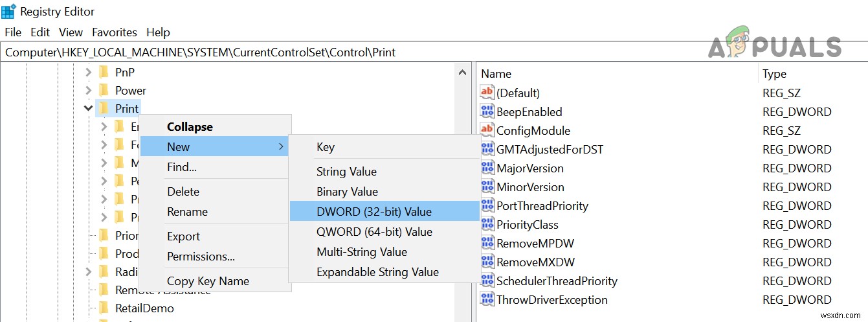Click the ThrowDriverException value icon
Screen dimensions: 868x322
tap(487, 299)
